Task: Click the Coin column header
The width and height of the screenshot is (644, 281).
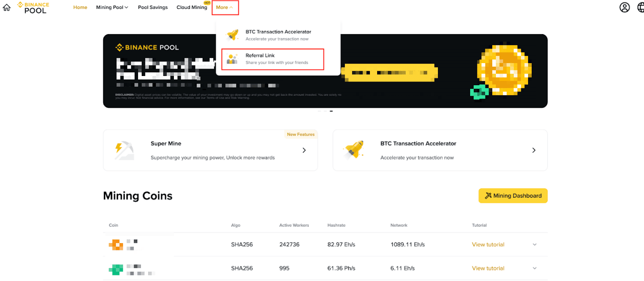Action: click(114, 225)
